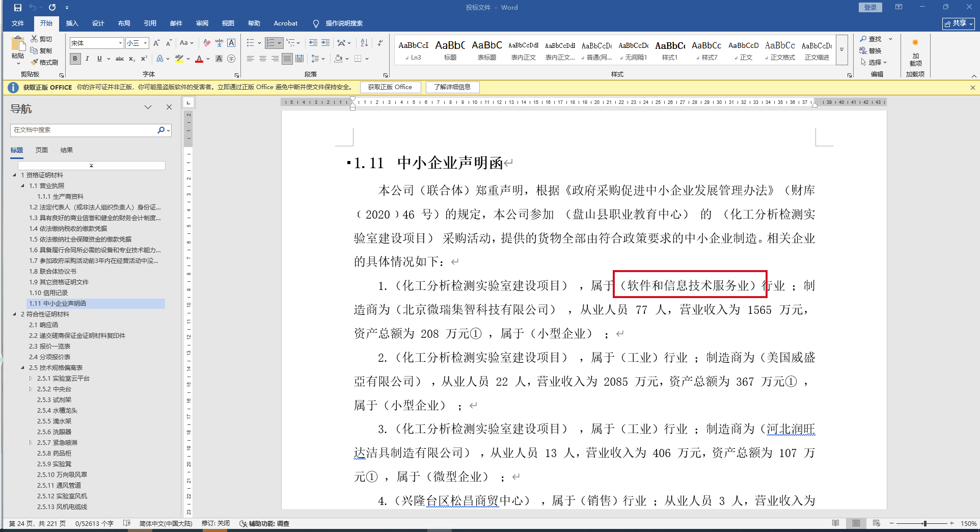Click the 获取正版 Office button
This screenshot has height=532, width=980.
point(390,87)
